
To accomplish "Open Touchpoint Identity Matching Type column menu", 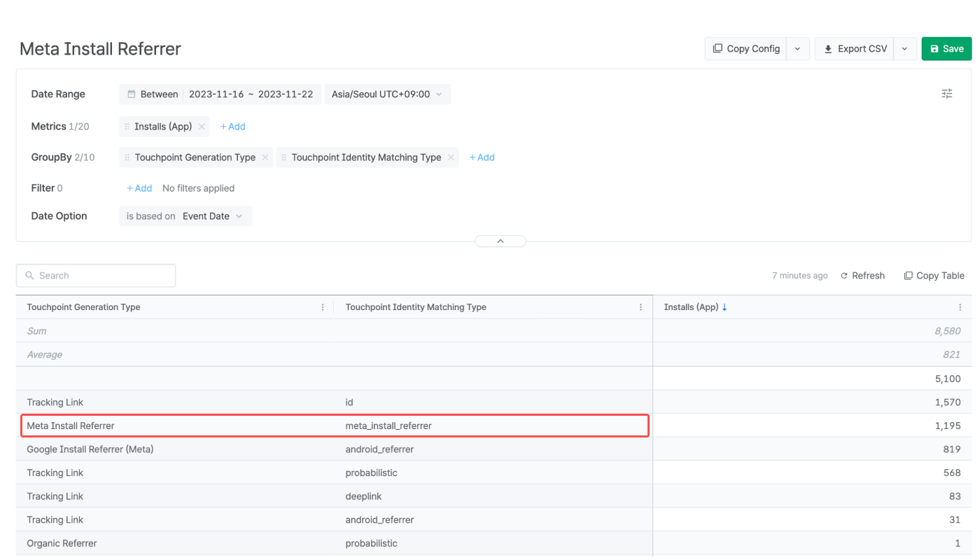I will pos(640,307).
